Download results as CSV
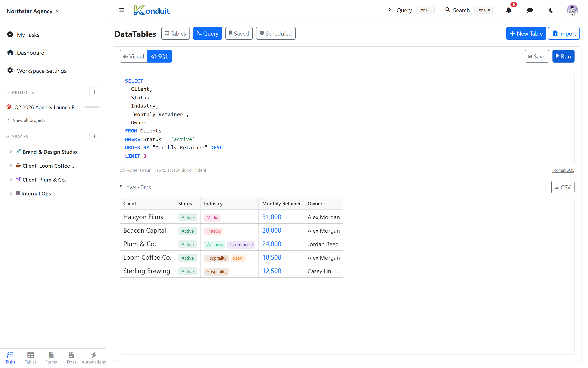The image size is (588, 368). pyautogui.click(x=563, y=187)
